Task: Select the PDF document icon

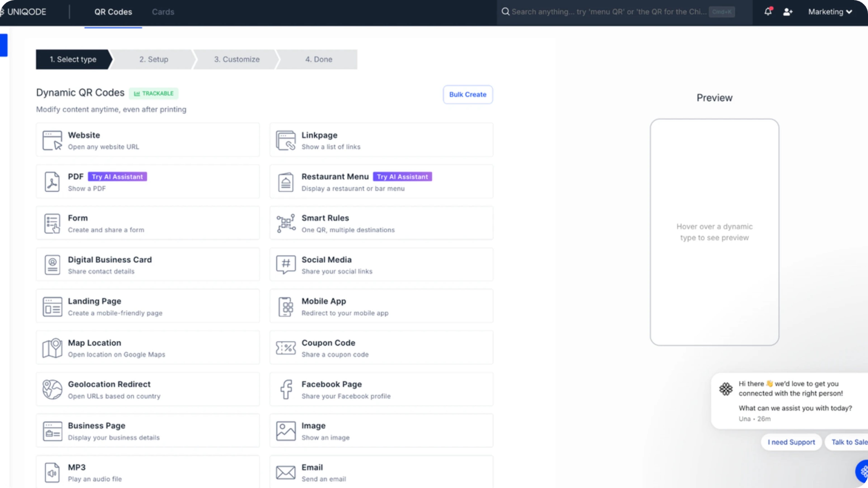Action: coord(52,182)
